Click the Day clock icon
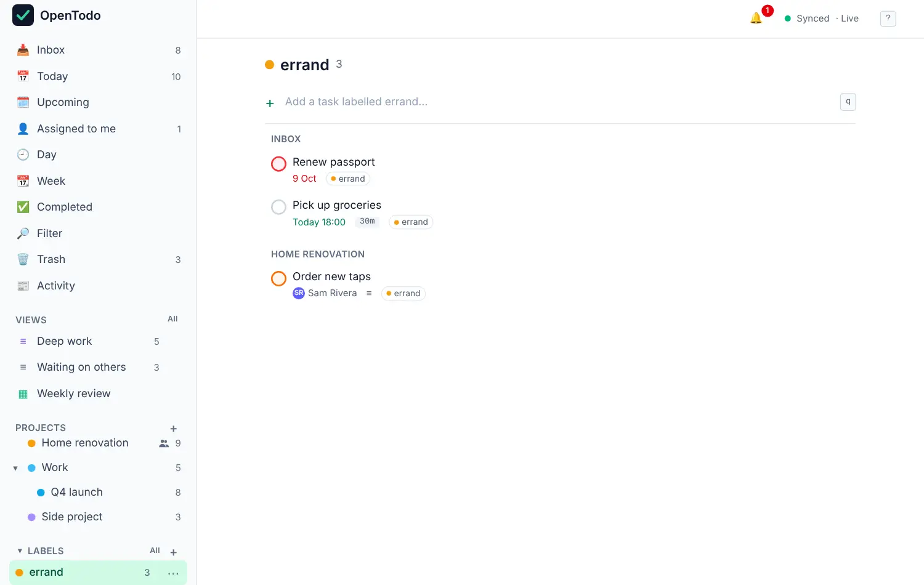 click(23, 155)
